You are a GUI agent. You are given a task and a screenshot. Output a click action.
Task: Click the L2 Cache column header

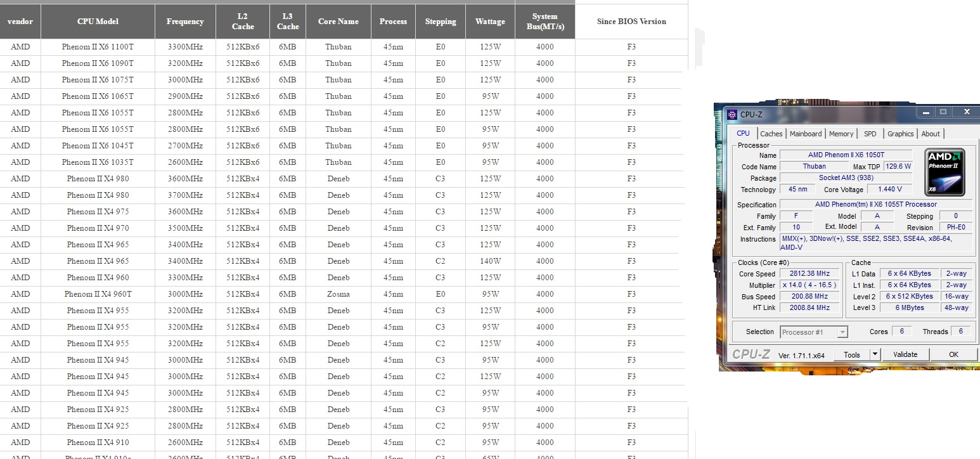pos(243,22)
